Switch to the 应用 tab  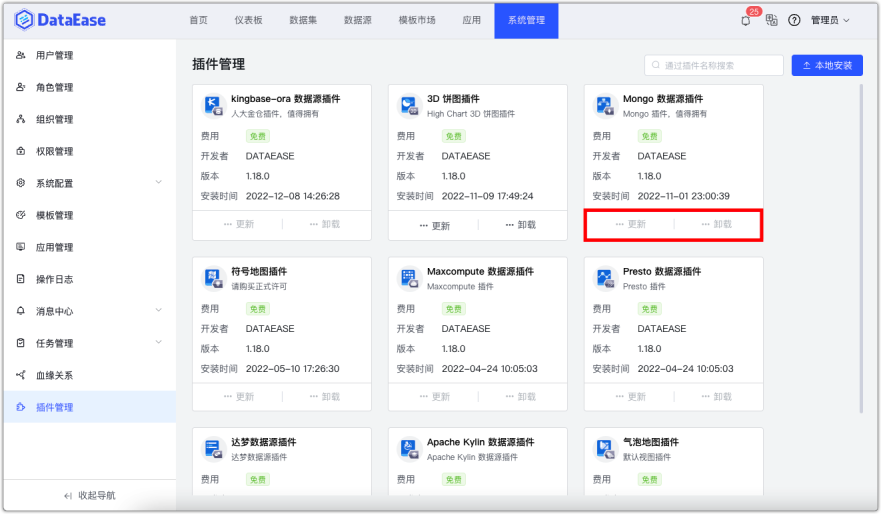tap(471, 20)
